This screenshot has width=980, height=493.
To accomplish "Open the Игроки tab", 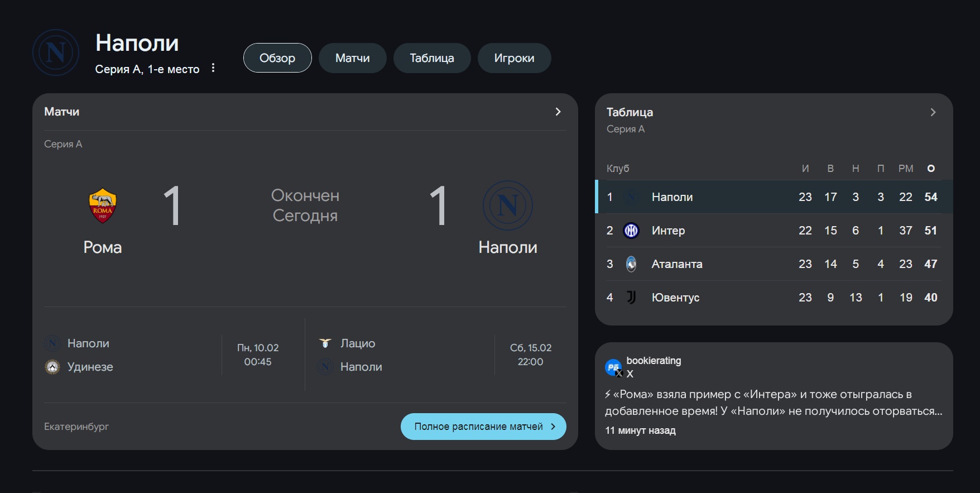I will [515, 58].
